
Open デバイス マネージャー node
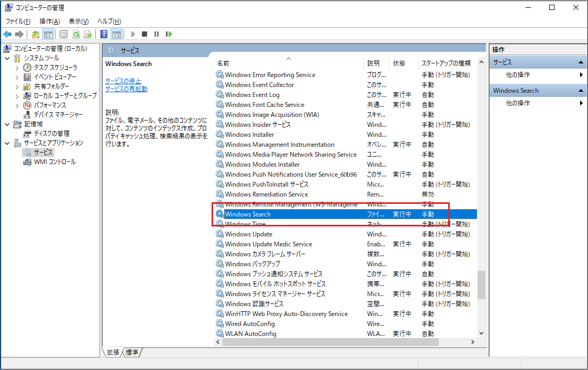point(58,115)
